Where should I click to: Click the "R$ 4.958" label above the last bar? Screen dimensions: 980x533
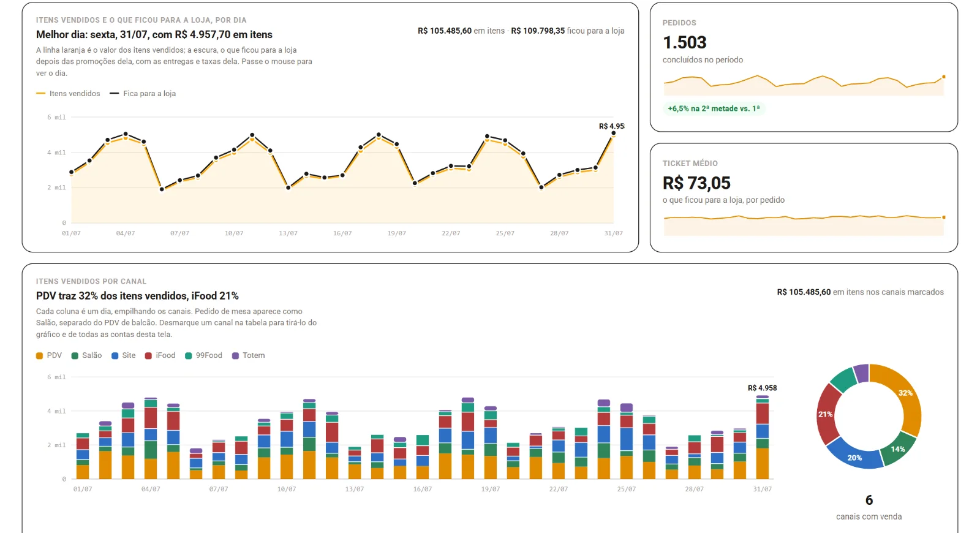(762, 388)
